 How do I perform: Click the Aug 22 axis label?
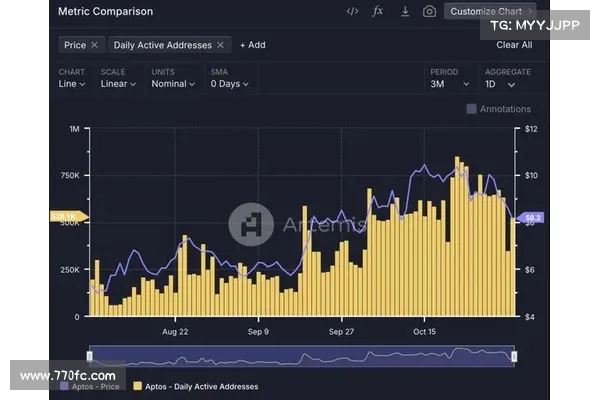point(175,331)
